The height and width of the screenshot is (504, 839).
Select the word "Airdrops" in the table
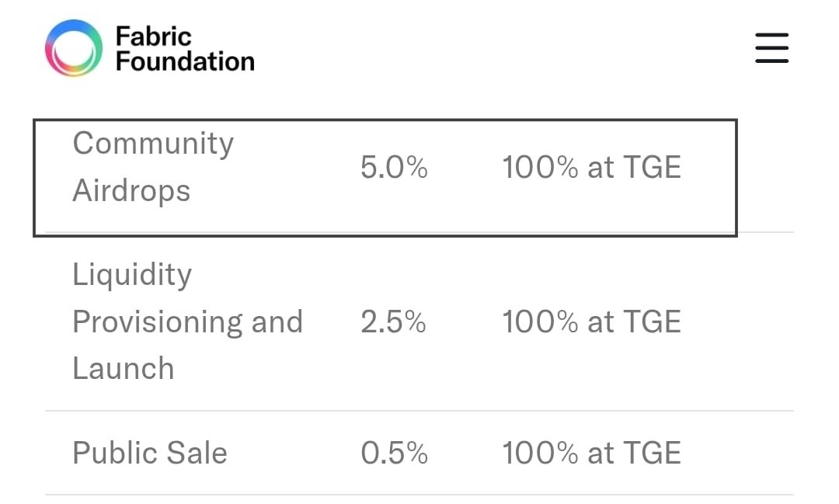click(131, 190)
